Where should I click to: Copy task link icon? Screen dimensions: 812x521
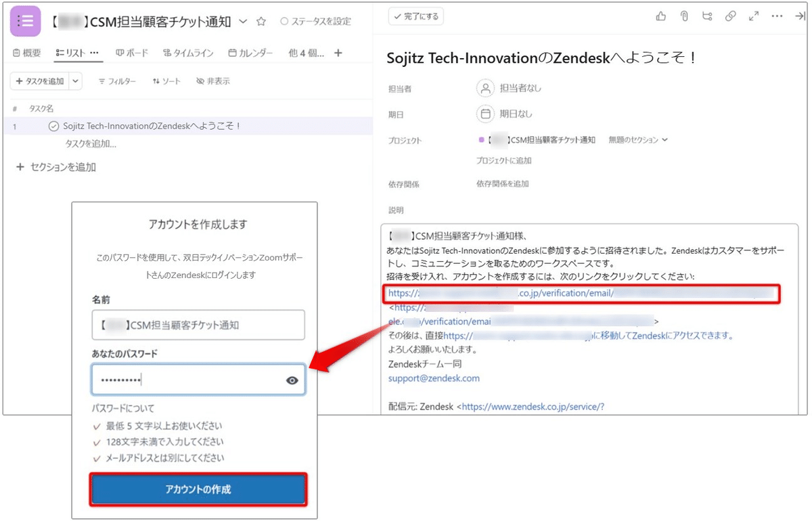coord(730,17)
